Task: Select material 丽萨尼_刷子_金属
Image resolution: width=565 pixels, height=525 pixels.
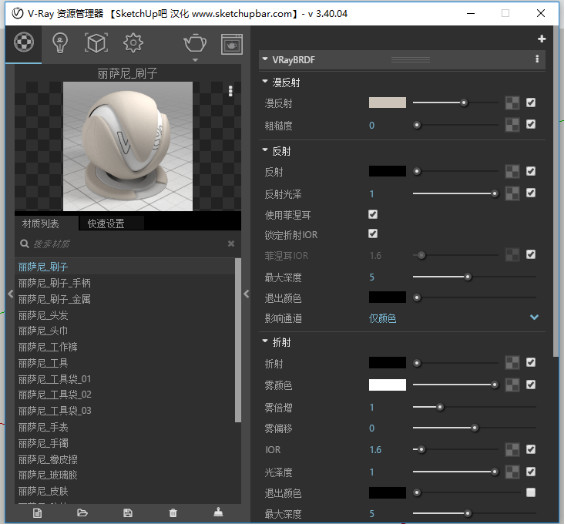Action: tap(54, 299)
